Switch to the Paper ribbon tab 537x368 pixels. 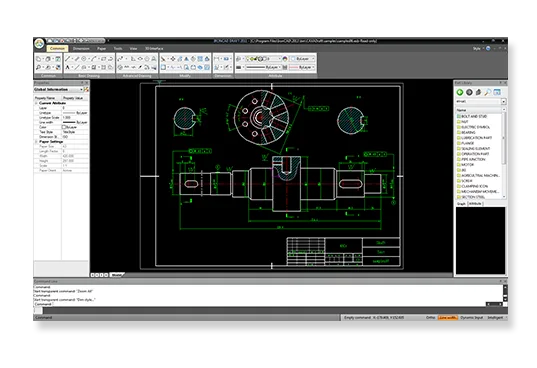tap(101, 49)
